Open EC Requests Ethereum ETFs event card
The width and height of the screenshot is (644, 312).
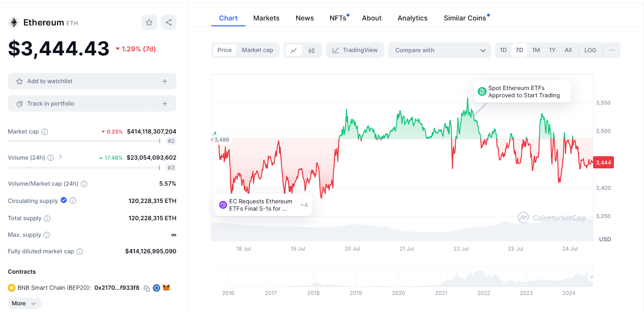263,205
